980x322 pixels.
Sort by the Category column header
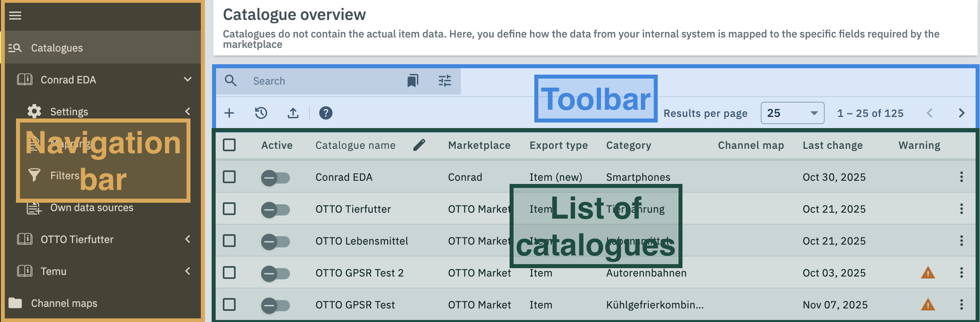pos(629,145)
